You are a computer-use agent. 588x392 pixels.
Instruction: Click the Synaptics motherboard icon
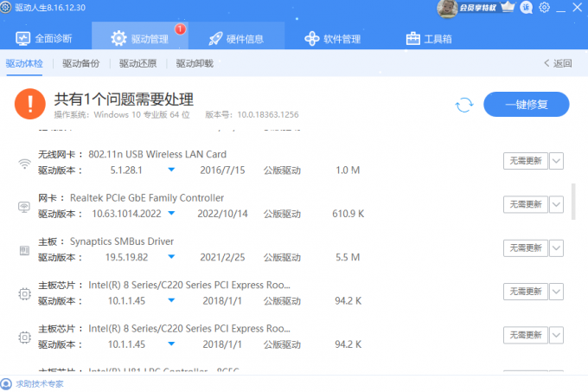pyautogui.click(x=24, y=250)
